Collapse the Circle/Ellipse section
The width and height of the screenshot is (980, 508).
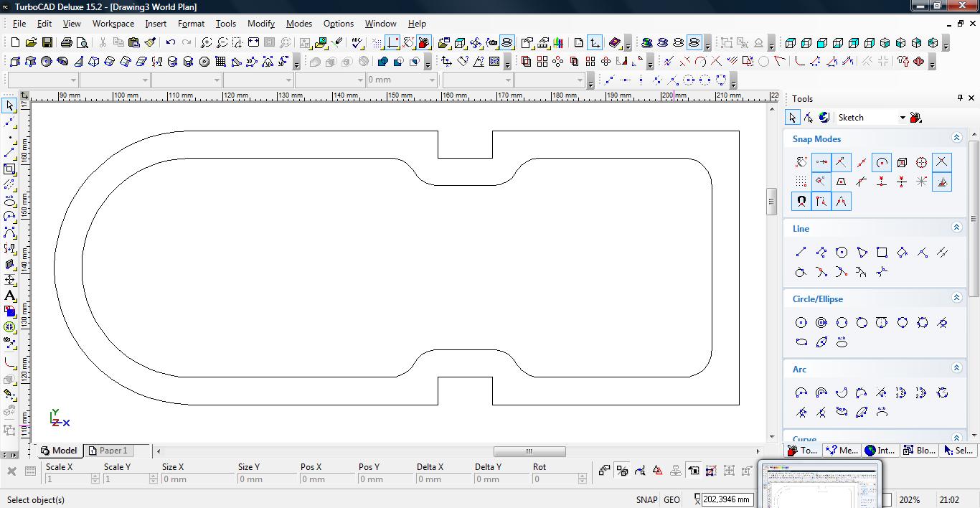pos(956,298)
